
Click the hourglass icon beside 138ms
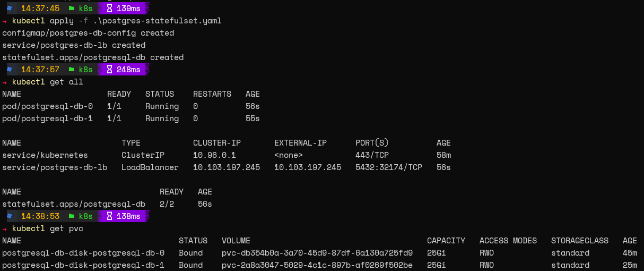(110, 216)
